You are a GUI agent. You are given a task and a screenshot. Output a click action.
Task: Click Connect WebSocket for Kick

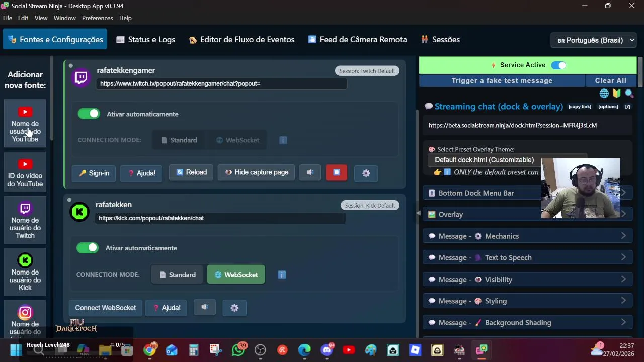(106, 308)
